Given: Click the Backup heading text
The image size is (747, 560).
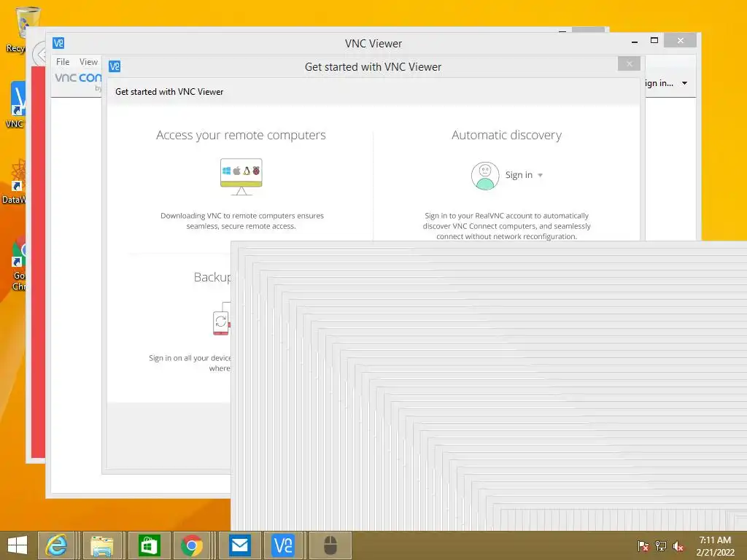Looking at the screenshot, I should (x=212, y=277).
